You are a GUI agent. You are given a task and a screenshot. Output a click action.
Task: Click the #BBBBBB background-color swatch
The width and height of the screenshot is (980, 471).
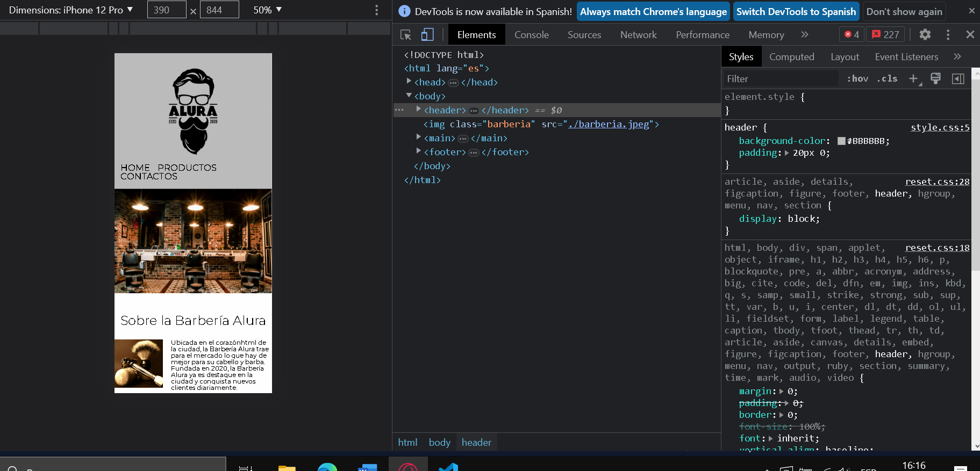841,141
